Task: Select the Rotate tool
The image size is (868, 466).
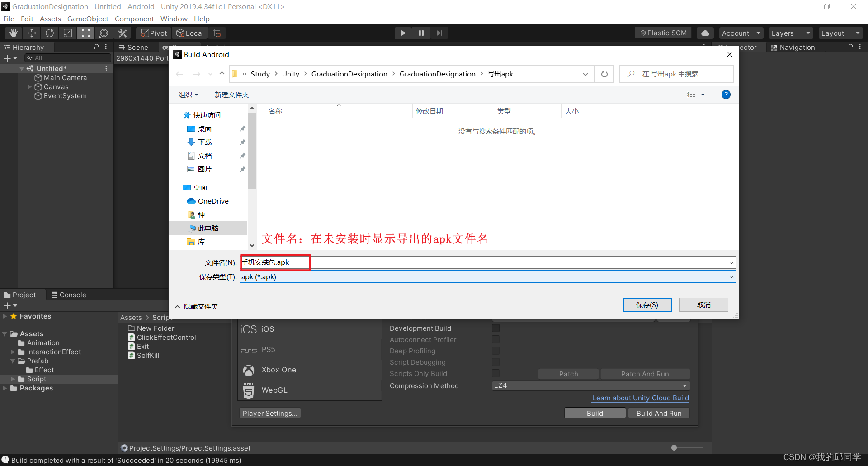Action: [x=49, y=33]
